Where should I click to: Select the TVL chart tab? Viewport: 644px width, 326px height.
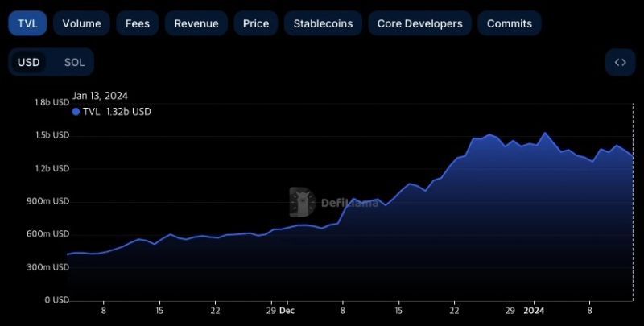click(27, 23)
